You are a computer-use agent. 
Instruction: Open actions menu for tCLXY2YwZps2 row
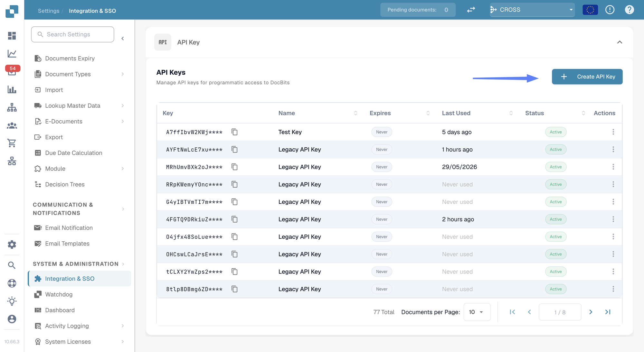click(x=613, y=272)
